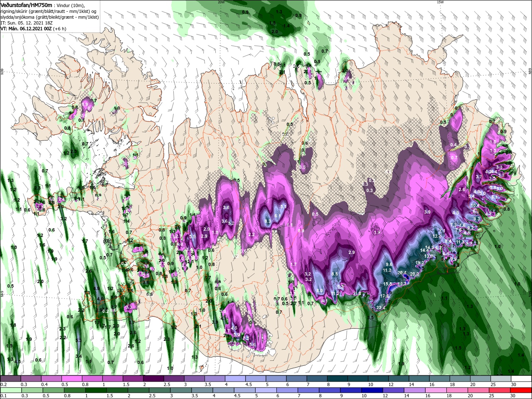Click the pale green 0.1 swatch, lower legend row
Image resolution: width=532 pixels, height=399 pixels.
pyautogui.click(x=10, y=390)
